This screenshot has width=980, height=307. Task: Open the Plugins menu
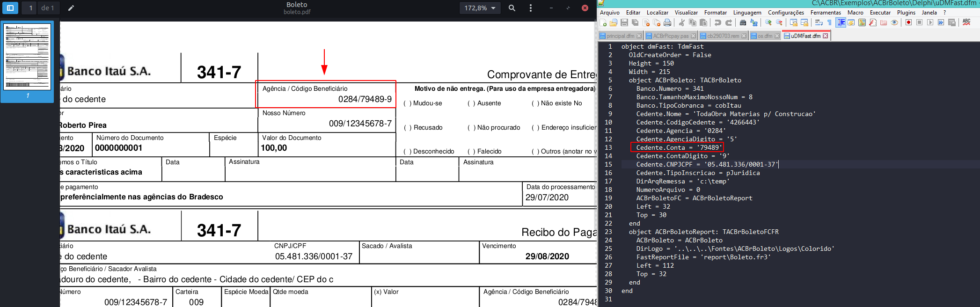[x=906, y=13]
